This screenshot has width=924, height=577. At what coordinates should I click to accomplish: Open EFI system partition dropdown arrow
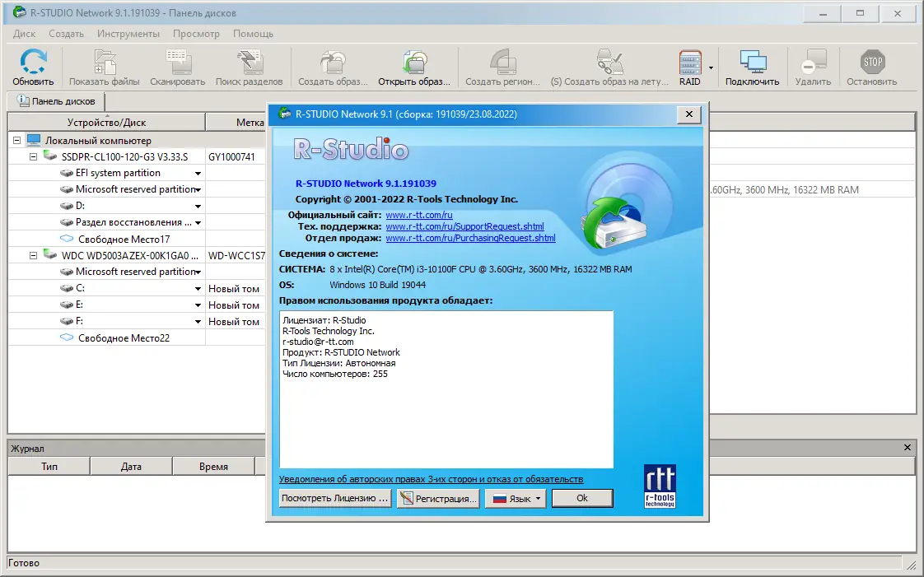click(198, 174)
